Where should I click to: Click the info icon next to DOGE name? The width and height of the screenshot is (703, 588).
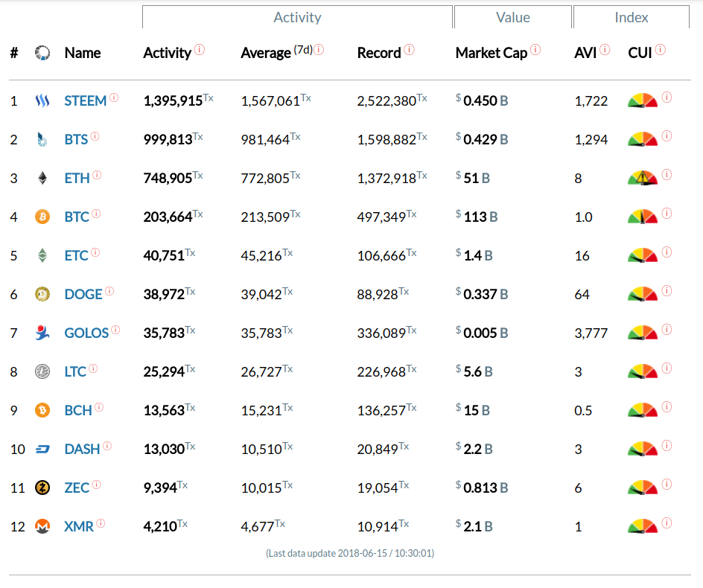click(109, 291)
